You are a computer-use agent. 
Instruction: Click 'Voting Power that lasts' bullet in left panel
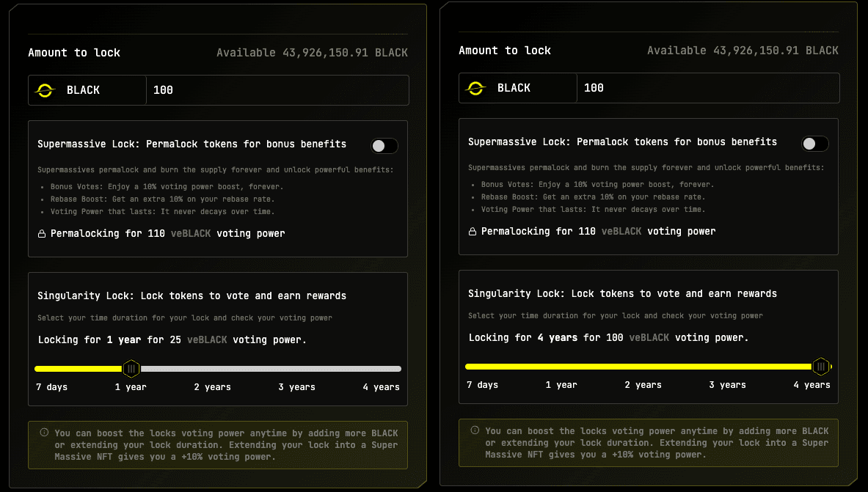tap(162, 211)
